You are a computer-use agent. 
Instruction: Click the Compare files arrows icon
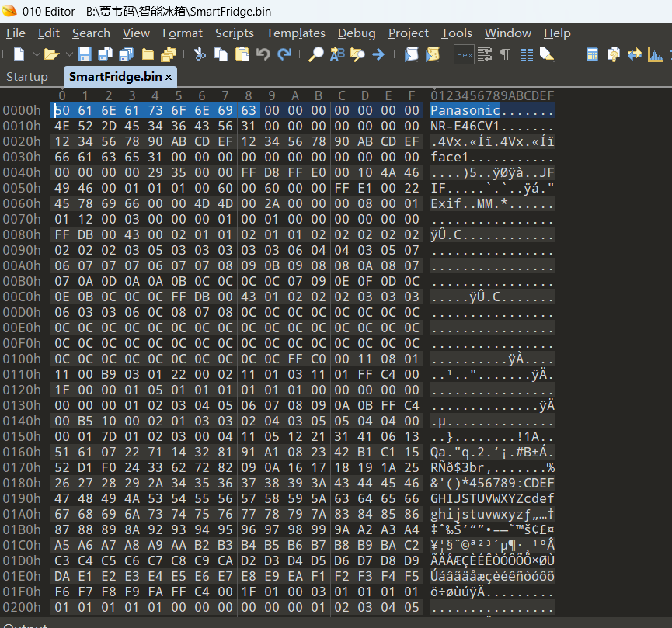(634, 54)
